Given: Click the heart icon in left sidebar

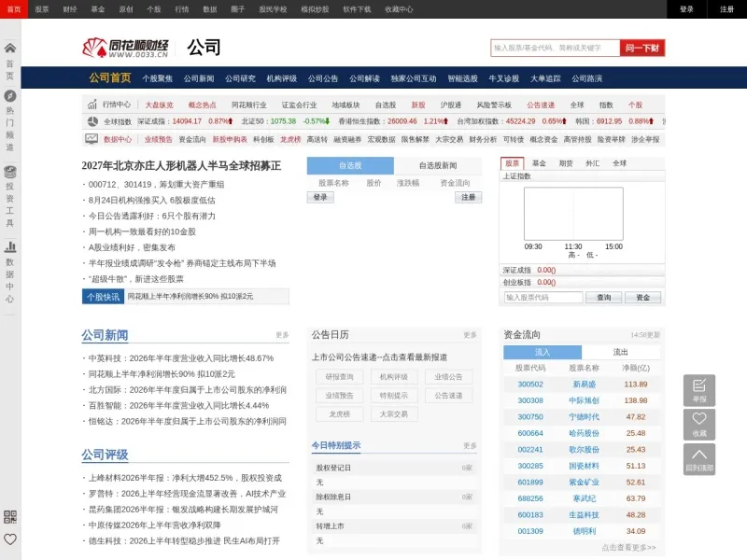Looking at the screenshot, I should 10,539.
